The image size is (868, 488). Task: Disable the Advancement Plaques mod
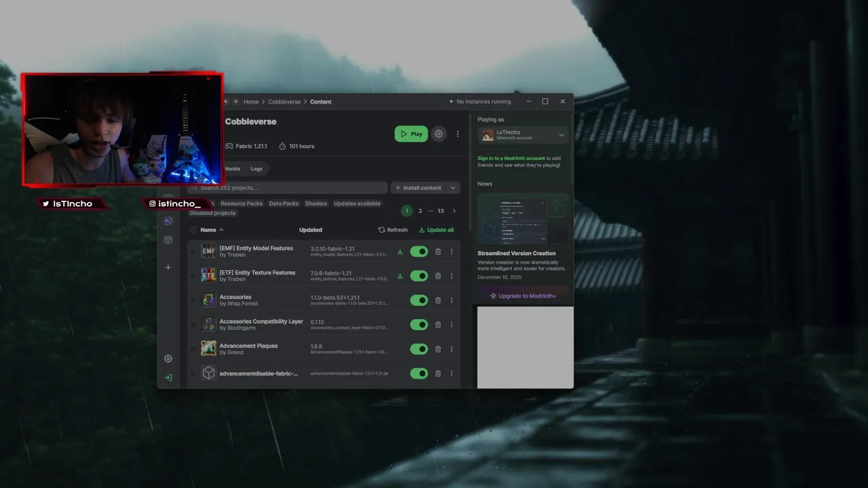click(x=419, y=349)
